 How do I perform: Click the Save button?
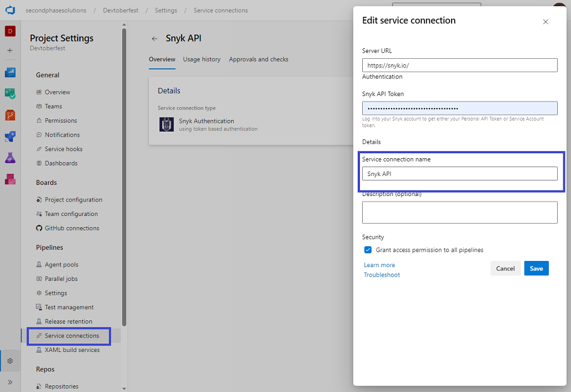pyautogui.click(x=536, y=268)
